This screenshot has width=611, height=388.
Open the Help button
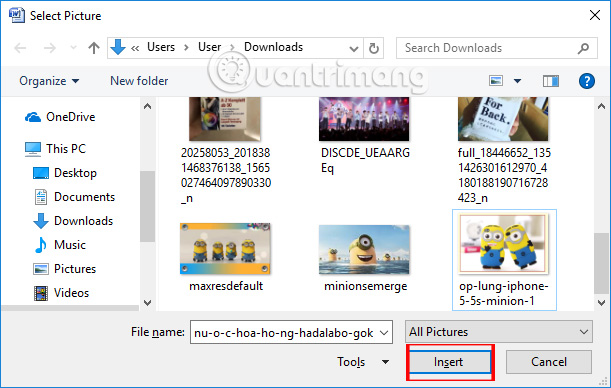coord(586,81)
